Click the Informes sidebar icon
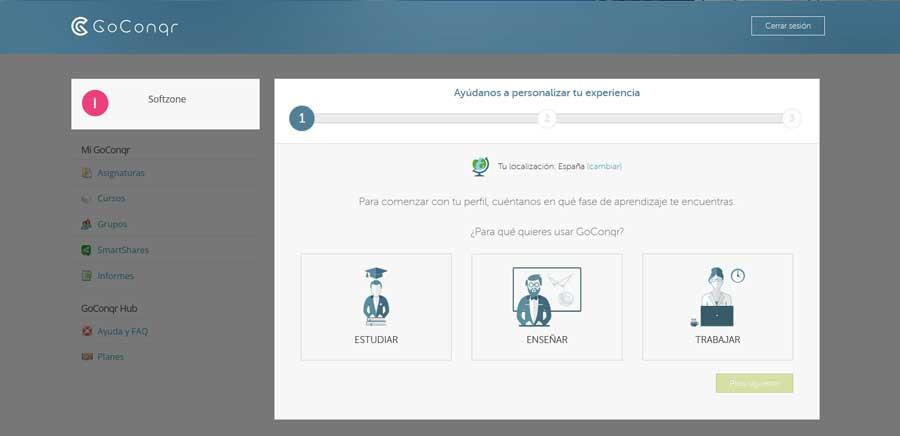The width and height of the screenshot is (900, 436). pos(87,276)
